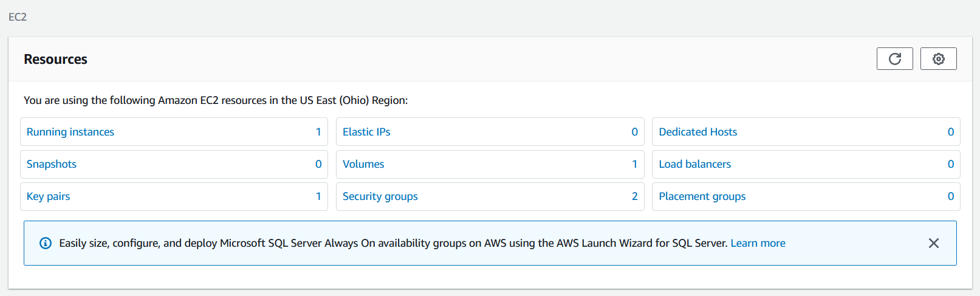View Dedicated Hosts resources
Screen dimensions: 980x296
point(697,132)
